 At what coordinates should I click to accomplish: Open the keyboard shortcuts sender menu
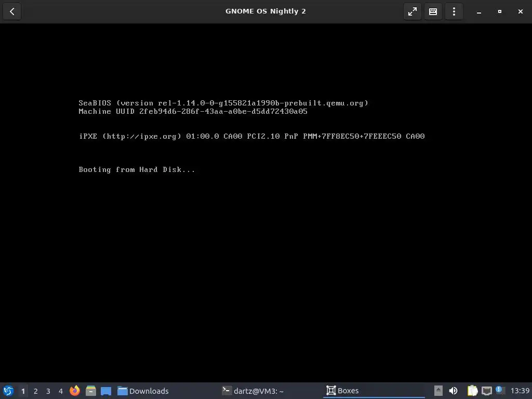coord(433,11)
